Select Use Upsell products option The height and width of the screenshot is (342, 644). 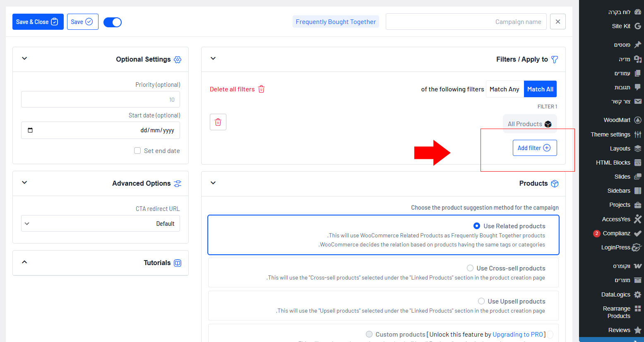pos(481,301)
